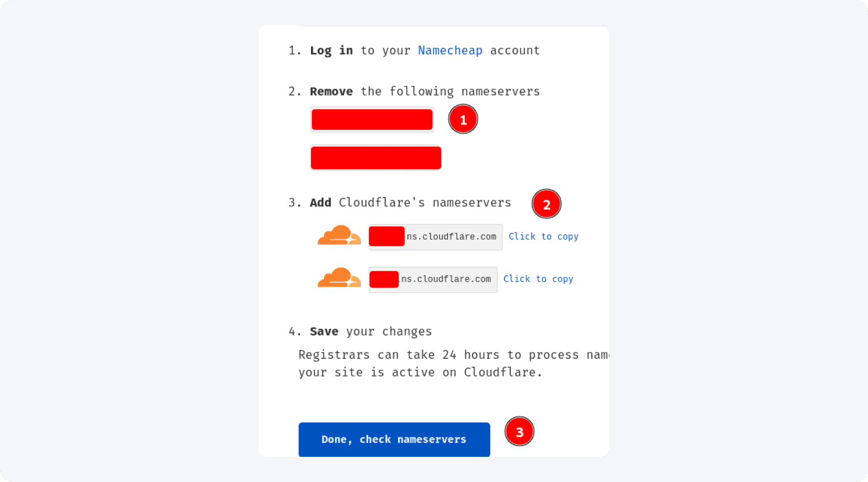The width and height of the screenshot is (868, 482).
Task: Copy the first Cloudflare nameserver via link
Action: [543, 237]
